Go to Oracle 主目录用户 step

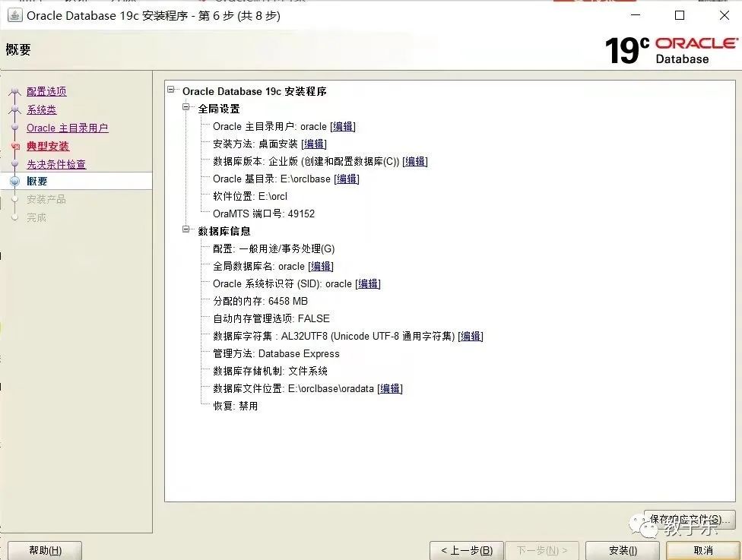(67, 128)
